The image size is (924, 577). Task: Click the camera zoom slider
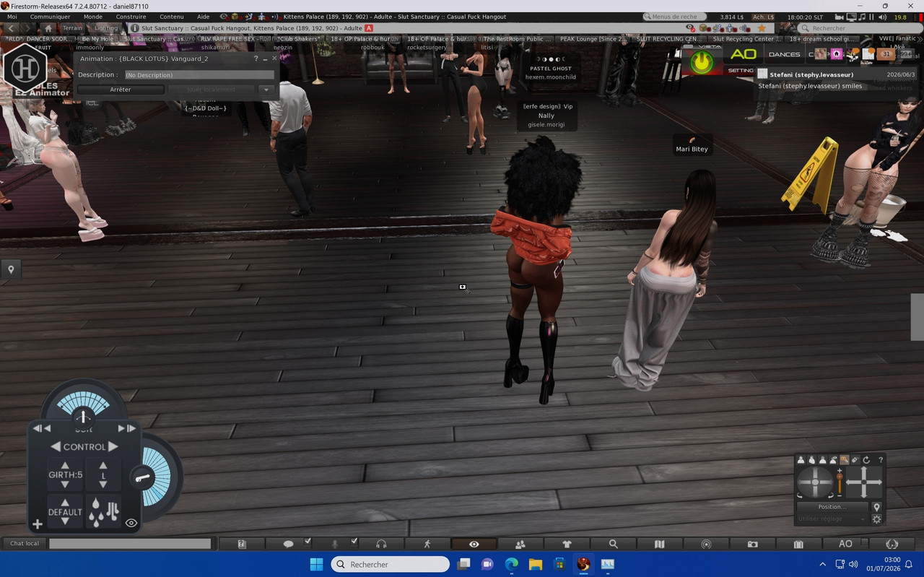tap(840, 482)
